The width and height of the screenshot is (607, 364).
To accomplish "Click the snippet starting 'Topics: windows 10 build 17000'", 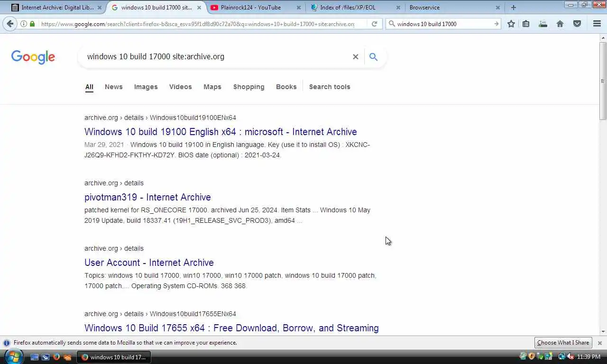I will tap(230, 281).
